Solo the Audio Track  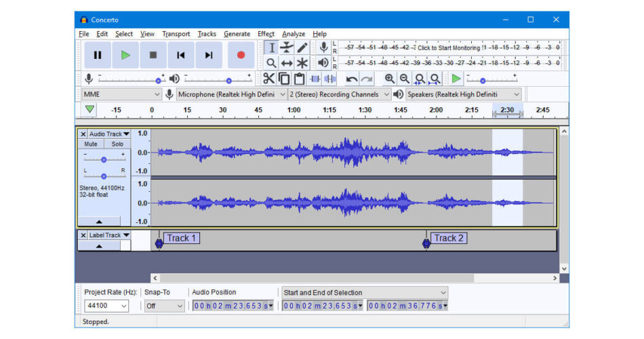point(117,144)
